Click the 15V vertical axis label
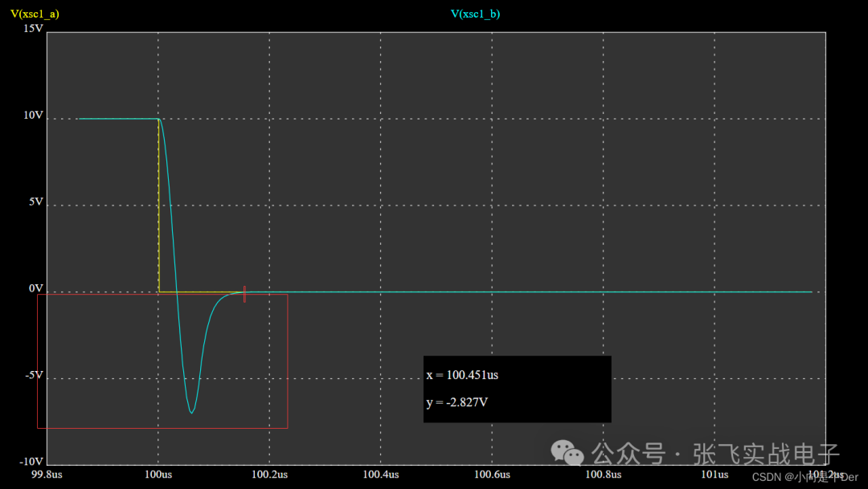 (x=33, y=28)
